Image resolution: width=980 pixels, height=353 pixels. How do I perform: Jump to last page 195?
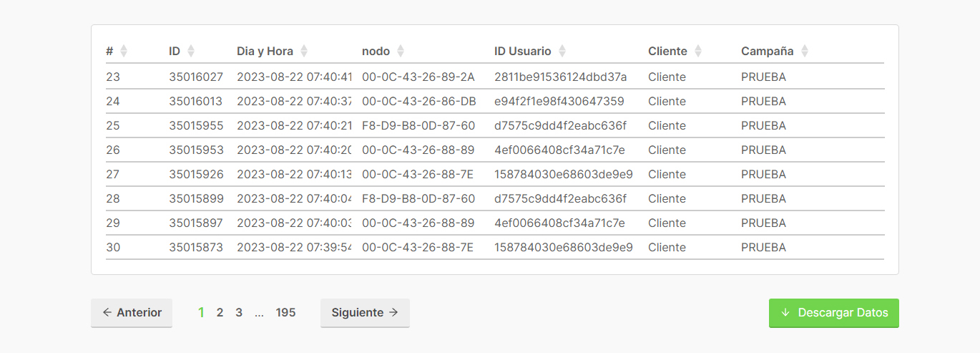pyautogui.click(x=285, y=313)
